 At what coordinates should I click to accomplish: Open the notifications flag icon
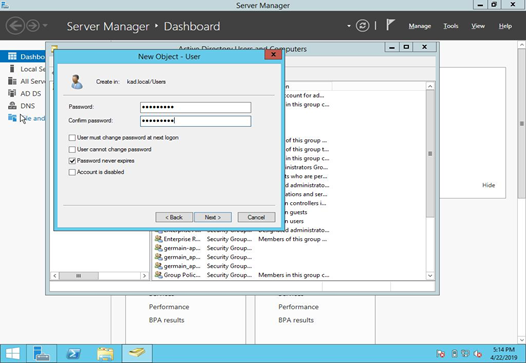click(389, 25)
